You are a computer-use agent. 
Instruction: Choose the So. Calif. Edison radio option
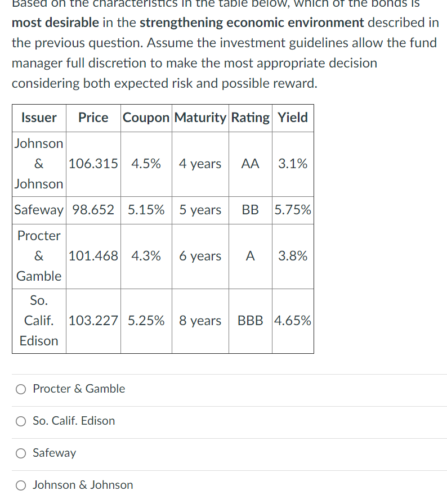[21, 421]
